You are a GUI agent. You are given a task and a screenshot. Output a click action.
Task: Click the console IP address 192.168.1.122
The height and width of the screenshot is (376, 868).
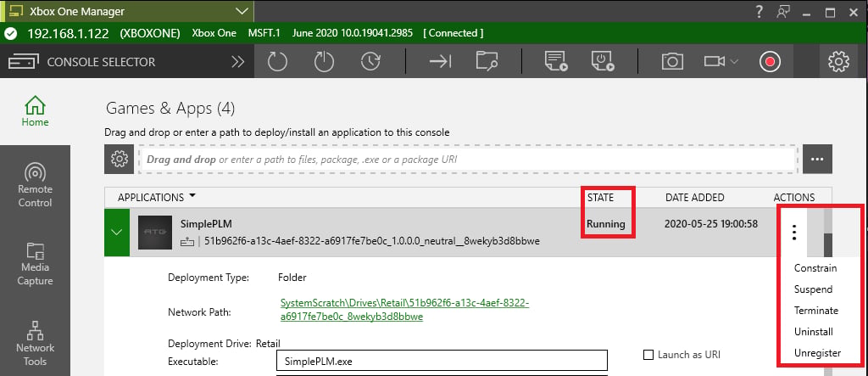click(x=68, y=33)
